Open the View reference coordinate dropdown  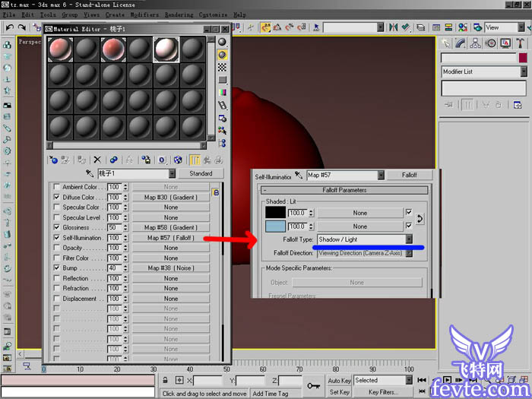tap(521, 27)
